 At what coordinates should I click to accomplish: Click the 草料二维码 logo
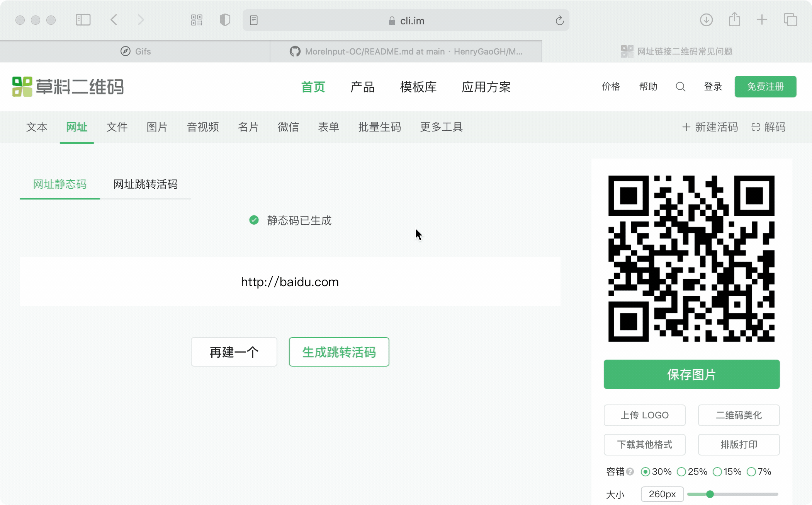tap(68, 86)
